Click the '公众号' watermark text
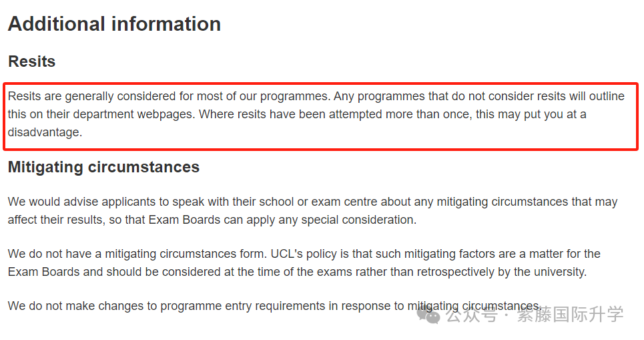 pyautogui.click(x=472, y=315)
